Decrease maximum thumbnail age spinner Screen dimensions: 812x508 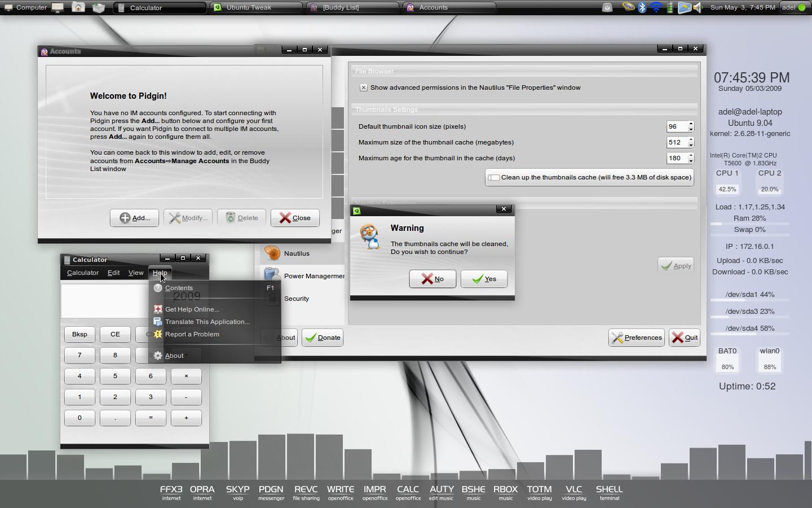tap(691, 161)
